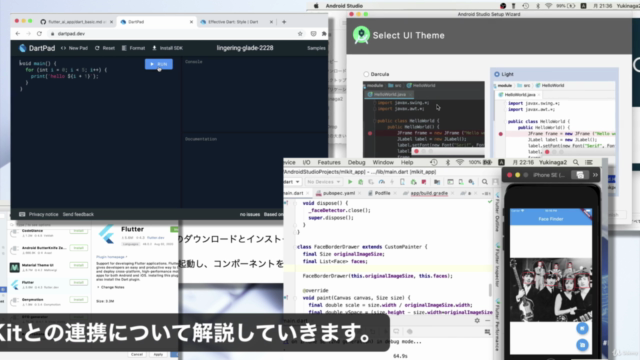Bookmark the page with star icon
Image resolution: width=640 pixels, height=360 pixels.
pyautogui.click(x=300, y=34)
